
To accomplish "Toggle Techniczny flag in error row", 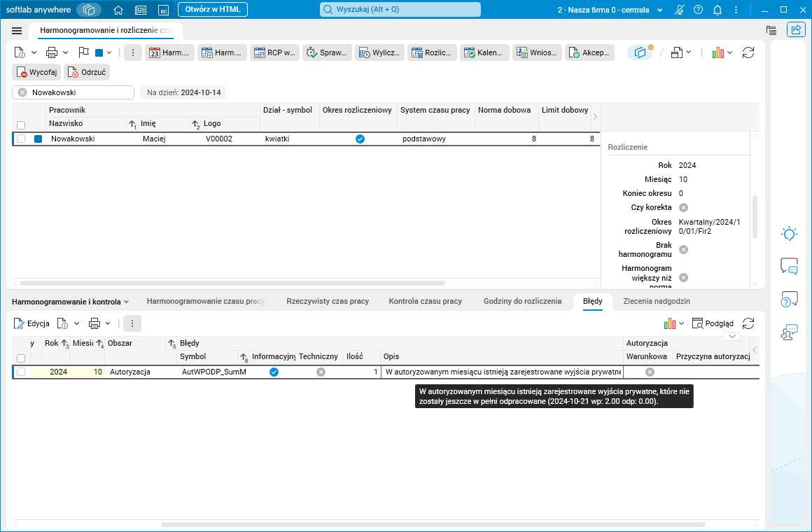I will [321, 372].
